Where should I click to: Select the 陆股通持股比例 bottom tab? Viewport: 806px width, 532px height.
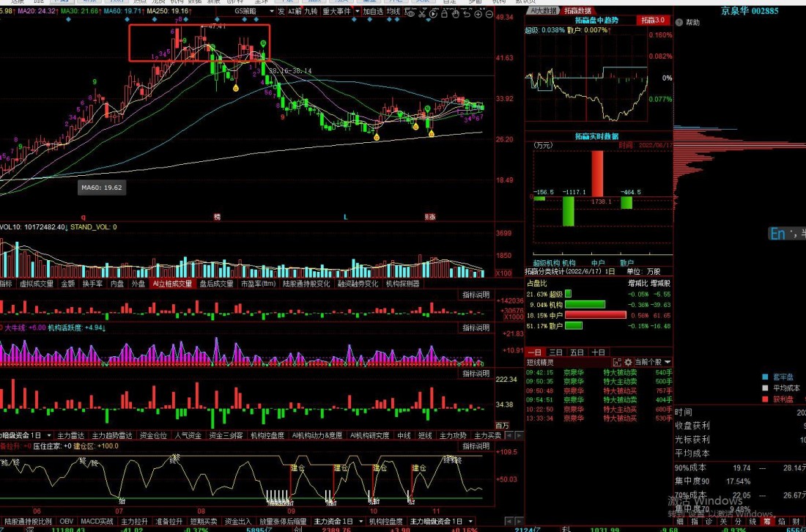(29, 521)
